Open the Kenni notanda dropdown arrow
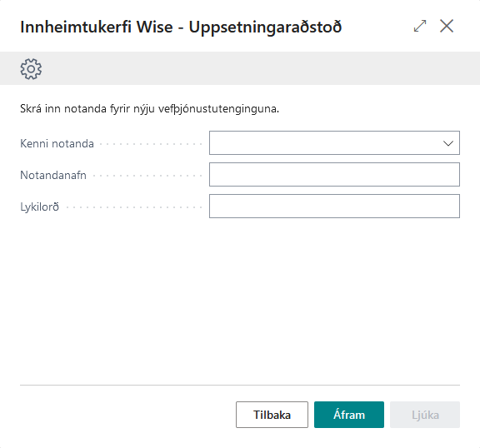This screenshot has height=448, width=480. 448,143
